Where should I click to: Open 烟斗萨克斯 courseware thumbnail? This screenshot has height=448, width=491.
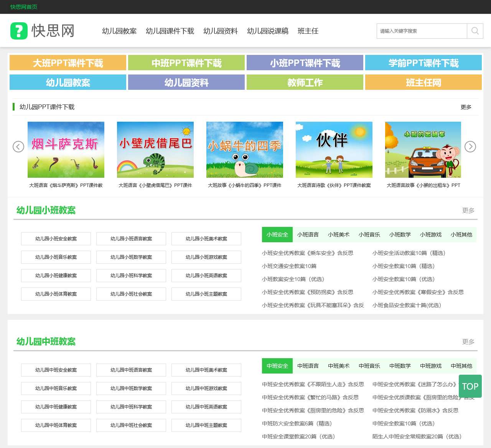(66, 150)
